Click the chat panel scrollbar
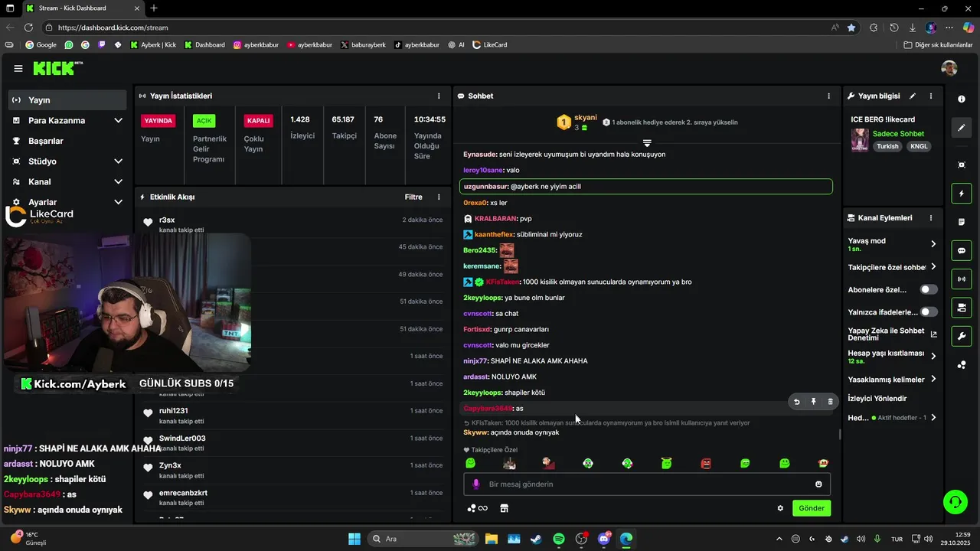The width and height of the screenshot is (980, 551). pyautogui.click(x=840, y=434)
